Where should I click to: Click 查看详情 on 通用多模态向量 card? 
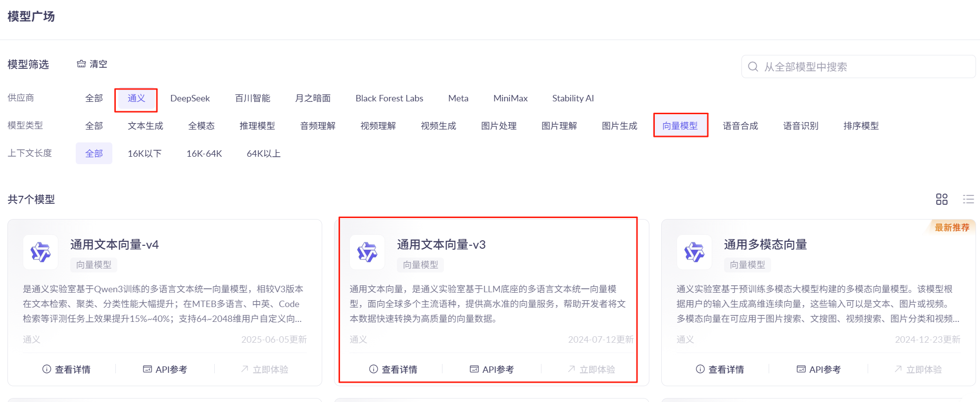pyautogui.click(x=720, y=369)
